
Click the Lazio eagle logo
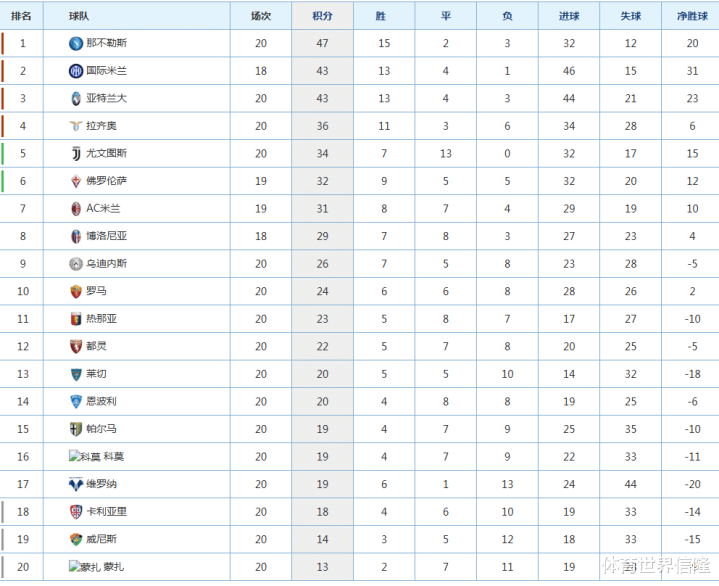click(76, 126)
